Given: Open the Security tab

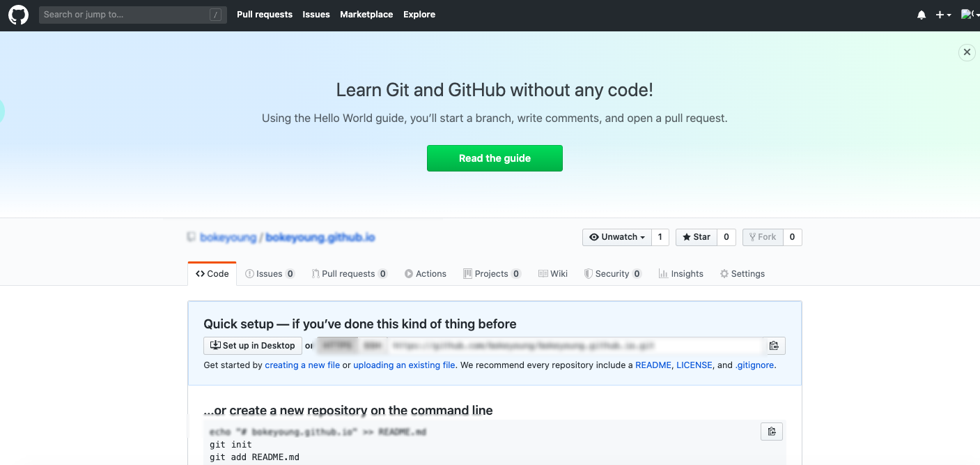Looking at the screenshot, I should tap(613, 274).
